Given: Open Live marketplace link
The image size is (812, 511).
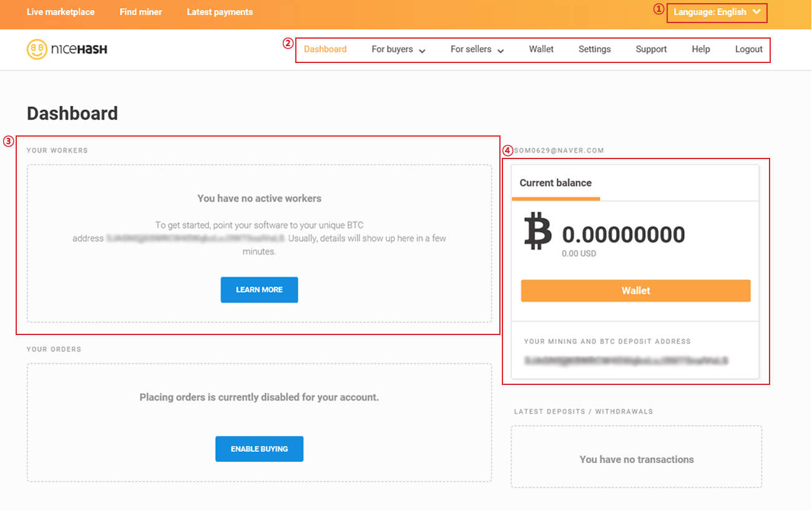Looking at the screenshot, I should (61, 12).
